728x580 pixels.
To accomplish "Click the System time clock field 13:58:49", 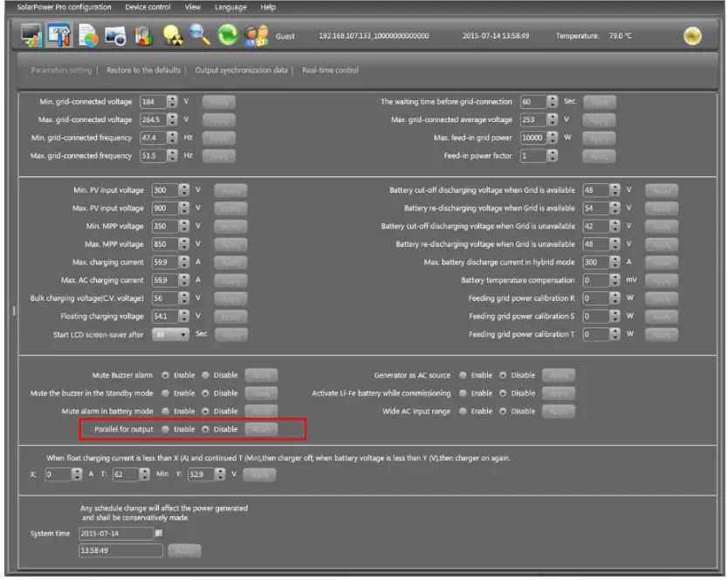I will pyautogui.click(x=120, y=550).
